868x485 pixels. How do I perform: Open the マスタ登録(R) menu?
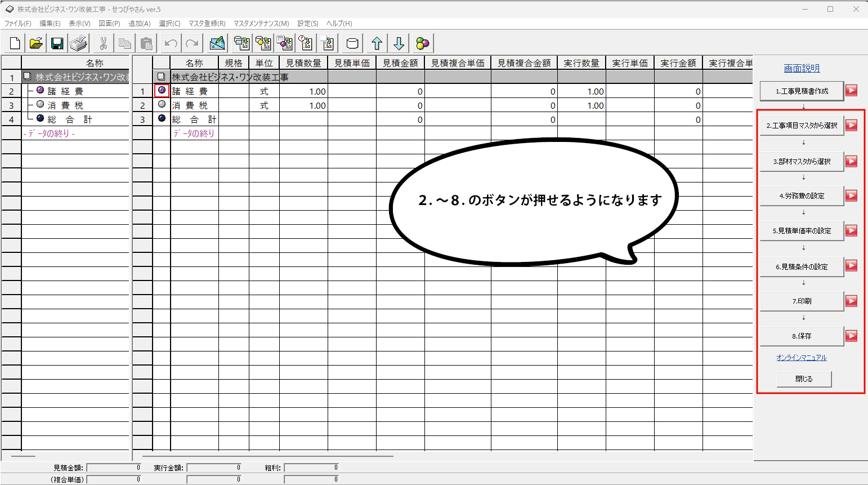click(x=207, y=24)
